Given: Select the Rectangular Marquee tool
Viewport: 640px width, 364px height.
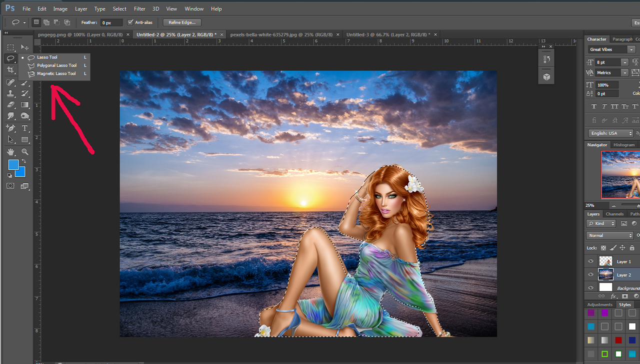Looking at the screenshot, I should tap(10, 47).
